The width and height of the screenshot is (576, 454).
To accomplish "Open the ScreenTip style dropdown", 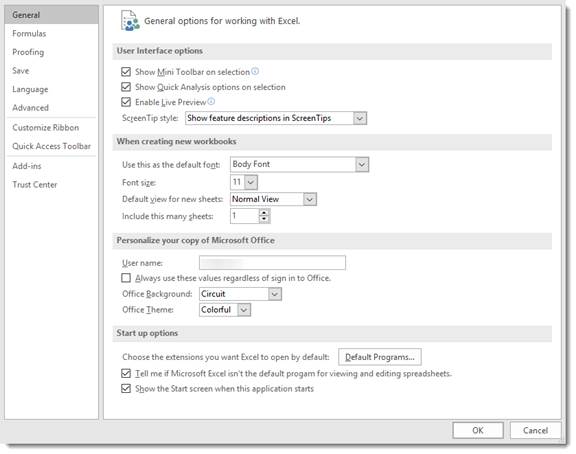I will [276, 118].
